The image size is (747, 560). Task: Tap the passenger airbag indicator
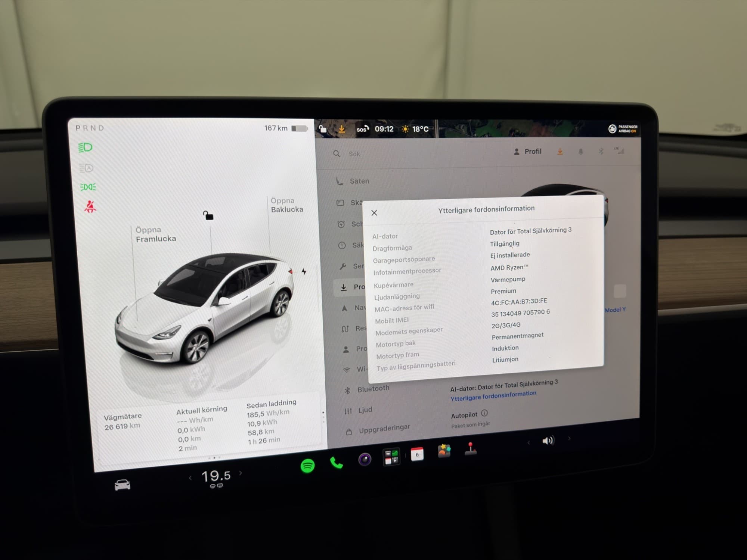[x=623, y=129]
